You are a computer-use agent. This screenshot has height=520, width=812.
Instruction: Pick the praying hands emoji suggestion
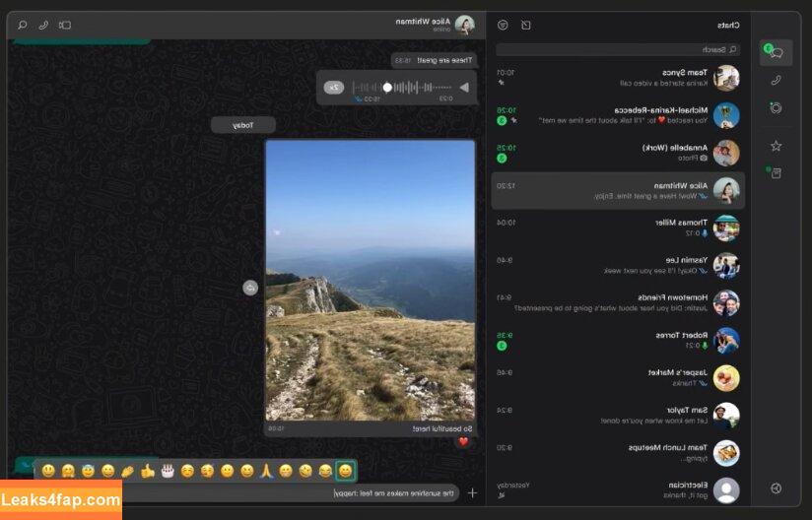pyautogui.click(x=266, y=471)
